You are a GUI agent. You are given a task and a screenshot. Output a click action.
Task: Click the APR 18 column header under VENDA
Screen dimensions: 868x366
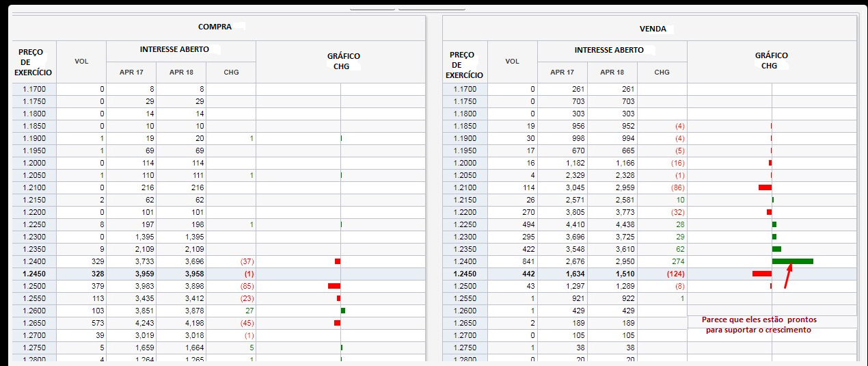[x=612, y=73]
